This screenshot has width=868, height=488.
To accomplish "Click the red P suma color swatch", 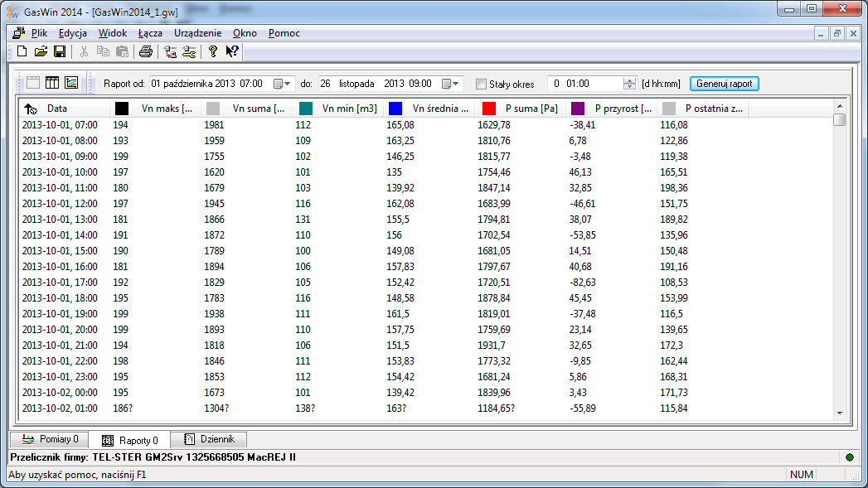I will pyautogui.click(x=489, y=109).
